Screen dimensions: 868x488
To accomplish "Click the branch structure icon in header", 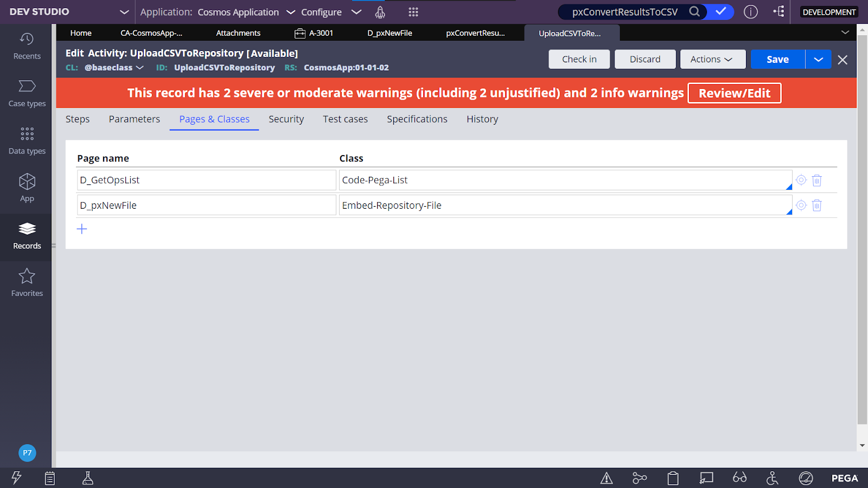I will tap(779, 11).
